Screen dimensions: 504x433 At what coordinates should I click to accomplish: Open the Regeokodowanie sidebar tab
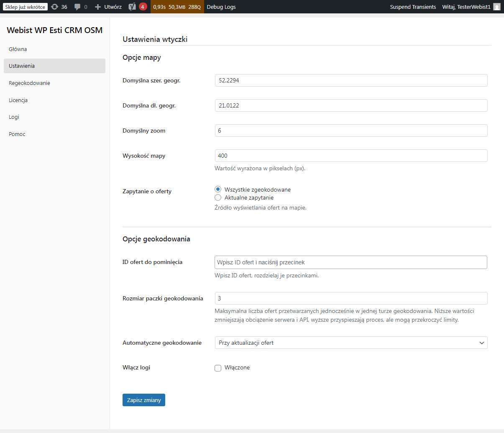(29, 83)
